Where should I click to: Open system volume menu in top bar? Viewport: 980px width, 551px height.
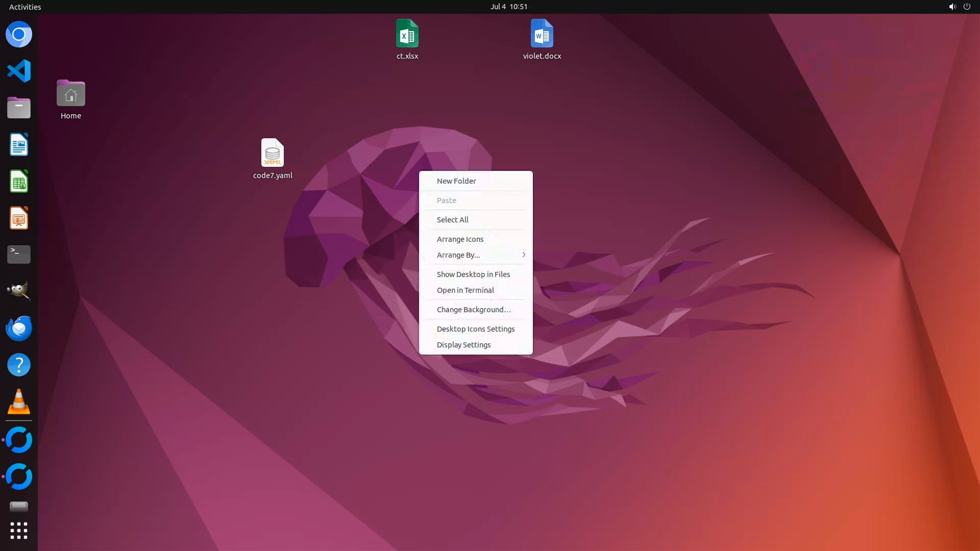pyautogui.click(x=952, y=7)
